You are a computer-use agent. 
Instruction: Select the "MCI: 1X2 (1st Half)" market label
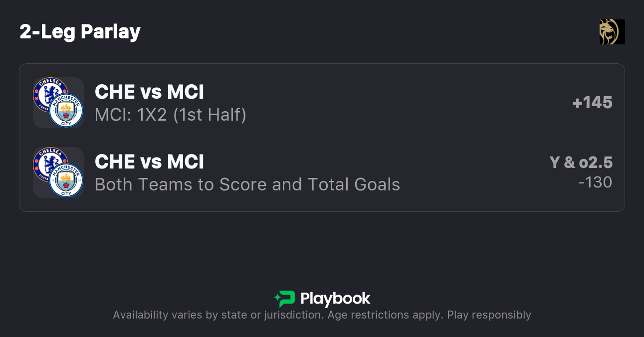pos(170,115)
